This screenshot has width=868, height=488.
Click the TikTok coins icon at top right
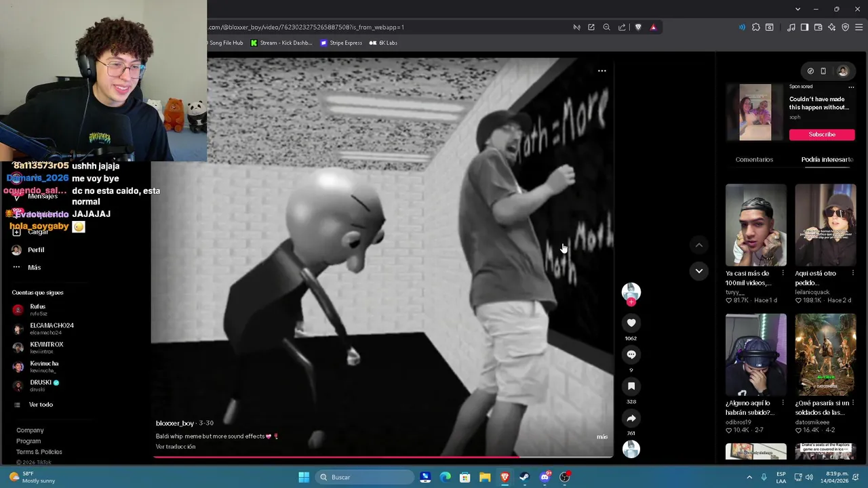pos(810,71)
